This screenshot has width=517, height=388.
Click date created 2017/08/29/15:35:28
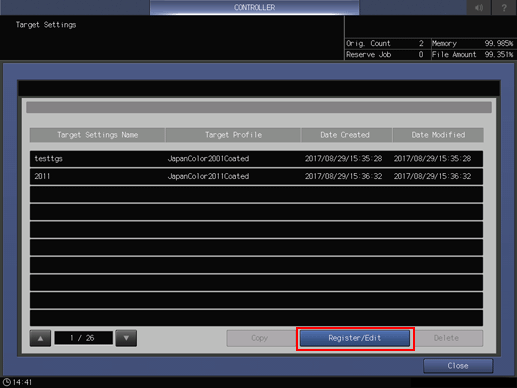pyautogui.click(x=343, y=159)
